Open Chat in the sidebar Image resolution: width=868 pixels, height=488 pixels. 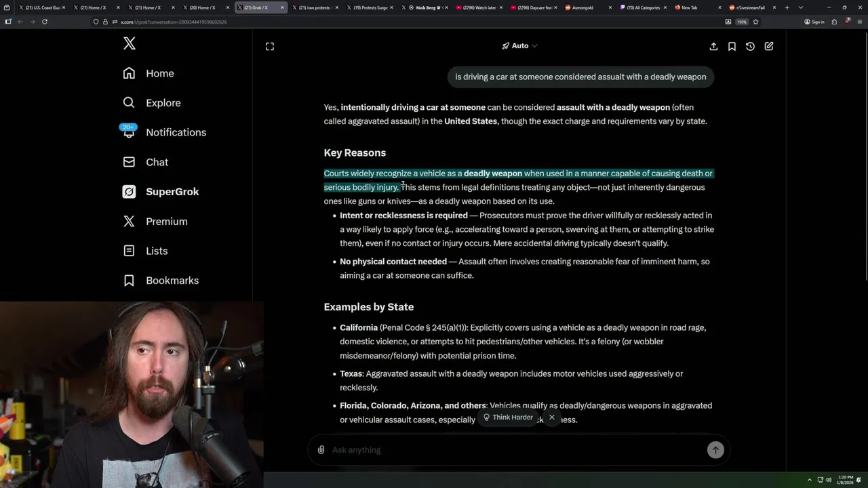[145, 162]
